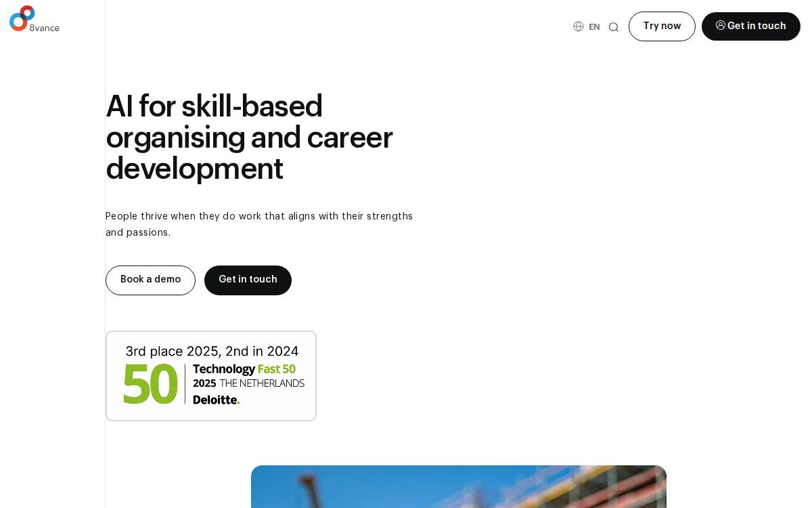Click the headline "AI for skill-based organising and career development"

tap(249, 137)
